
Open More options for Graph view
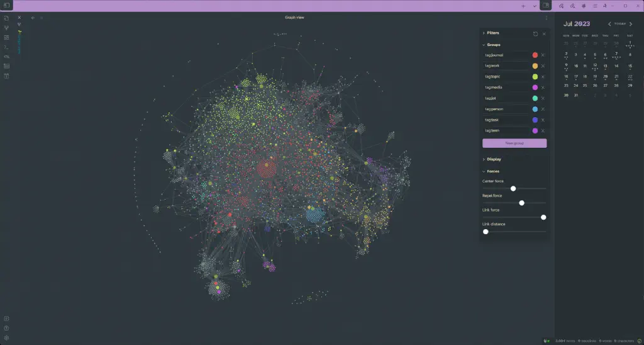547,18
